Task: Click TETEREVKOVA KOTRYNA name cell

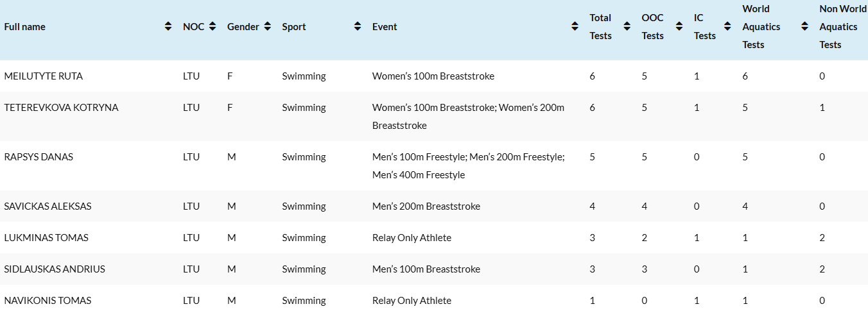Action: point(62,108)
